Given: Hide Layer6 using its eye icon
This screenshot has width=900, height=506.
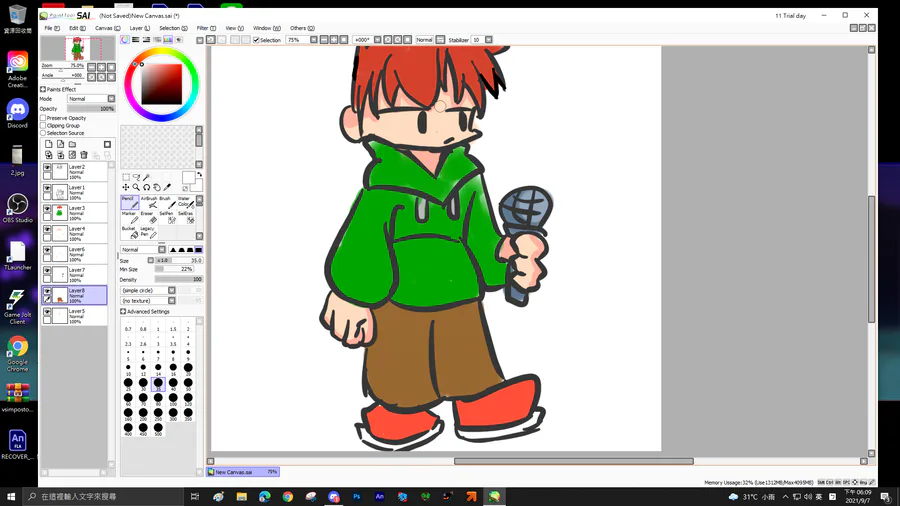Looking at the screenshot, I should coord(47,250).
